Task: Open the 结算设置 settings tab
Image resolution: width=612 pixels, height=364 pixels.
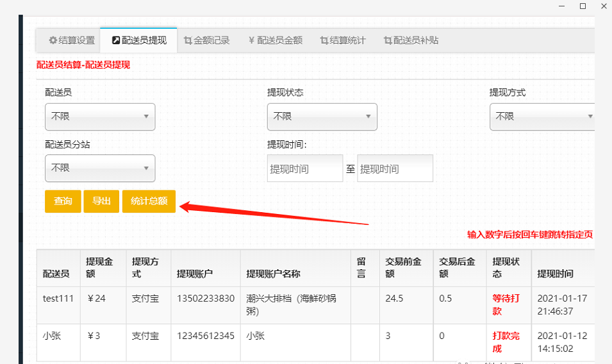Action: point(72,40)
